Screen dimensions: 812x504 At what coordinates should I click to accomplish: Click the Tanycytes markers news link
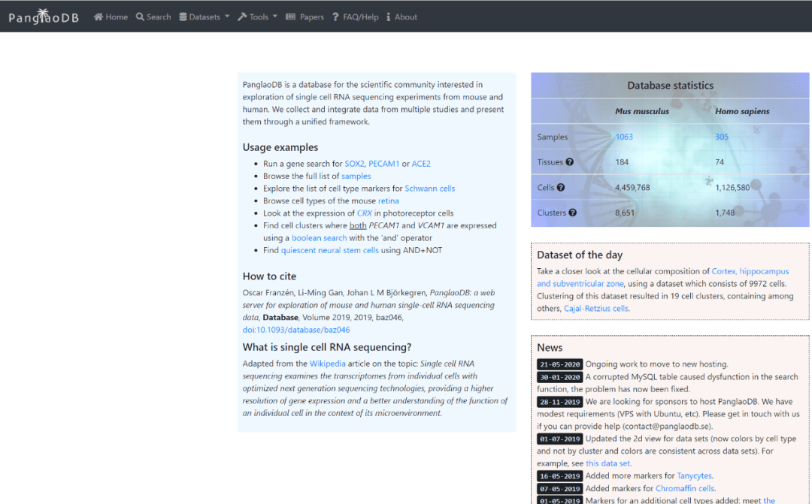pos(693,475)
